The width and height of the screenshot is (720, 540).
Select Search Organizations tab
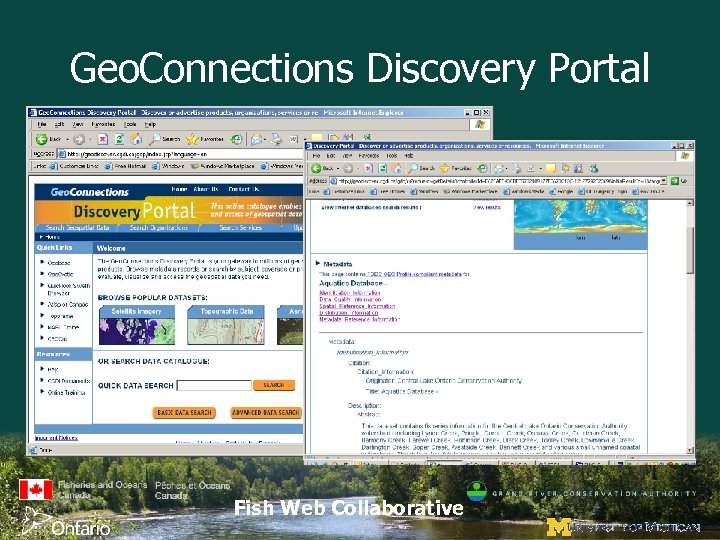(158, 227)
